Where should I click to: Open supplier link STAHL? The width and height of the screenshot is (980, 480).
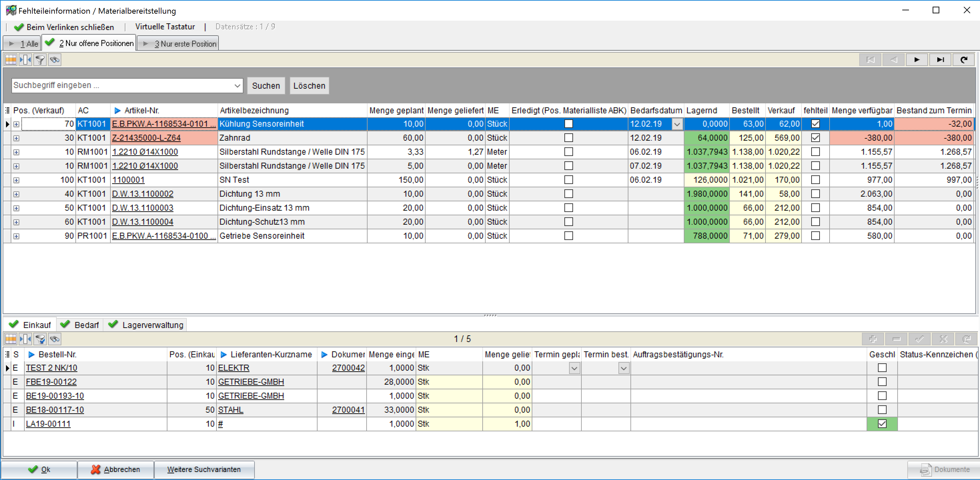(230, 410)
